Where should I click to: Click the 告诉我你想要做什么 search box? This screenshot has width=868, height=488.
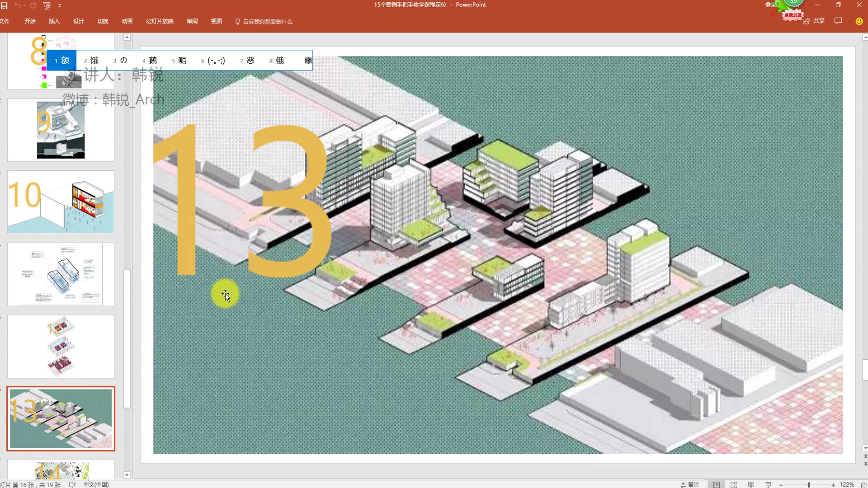point(264,22)
